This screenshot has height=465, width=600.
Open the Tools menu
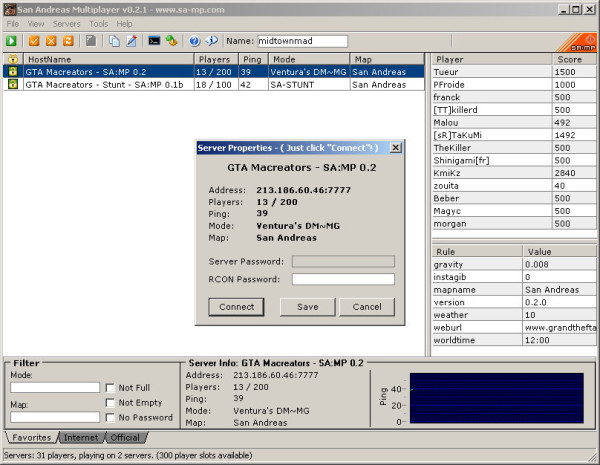pos(99,24)
